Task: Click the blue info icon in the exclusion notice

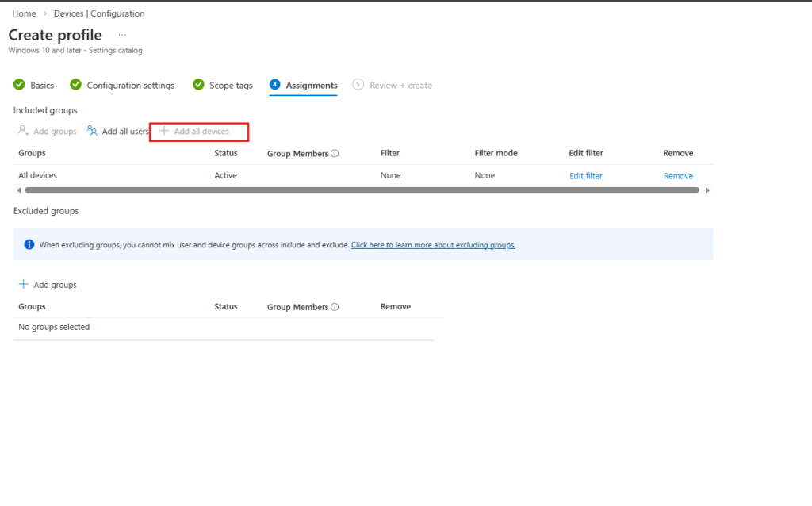Action: coord(29,245)
